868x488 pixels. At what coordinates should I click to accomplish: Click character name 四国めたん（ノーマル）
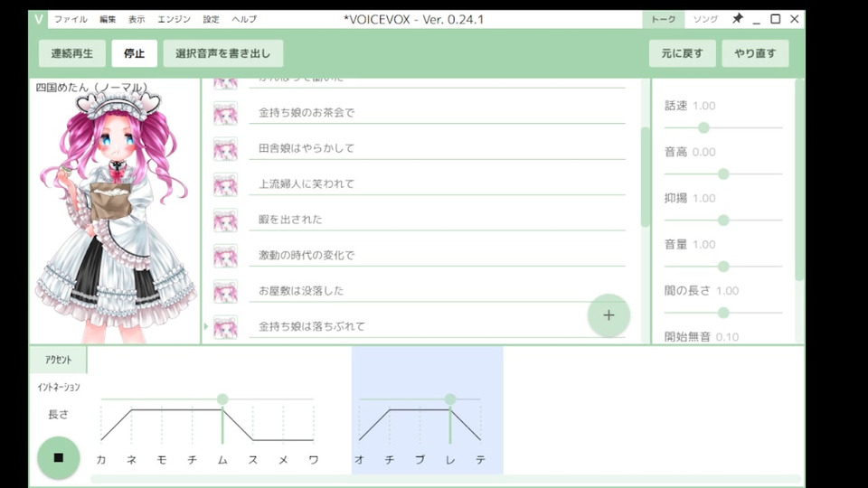pyautogui.click(x=92, y=88)
